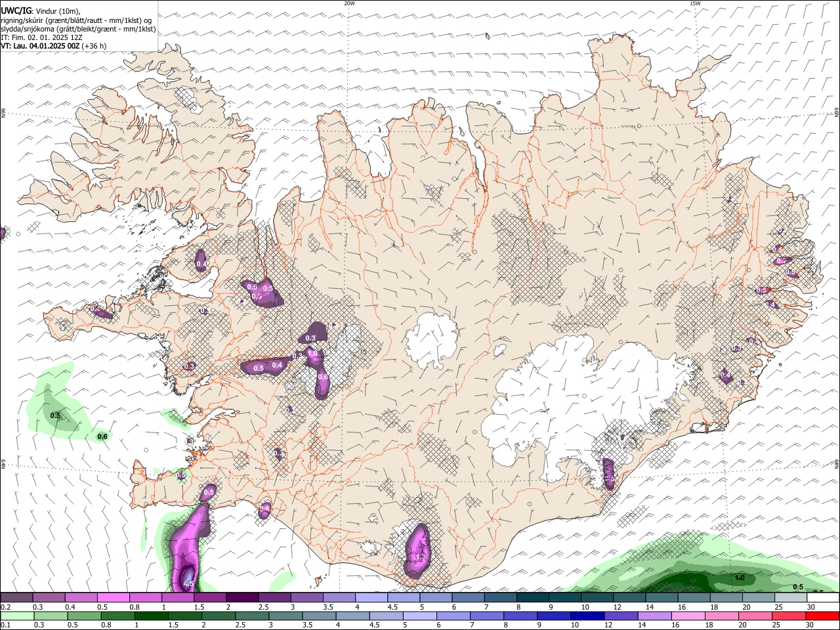Choose bottom legend swatch between 20 and 25

pos(755,616)
